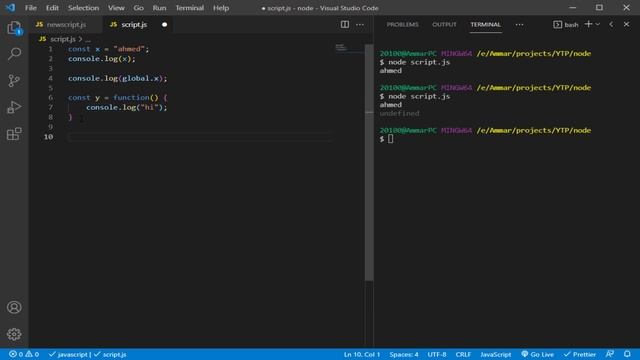The image size is (640, 360).
Task: Change line ending via CRLF item
Action: pos(463,354)
